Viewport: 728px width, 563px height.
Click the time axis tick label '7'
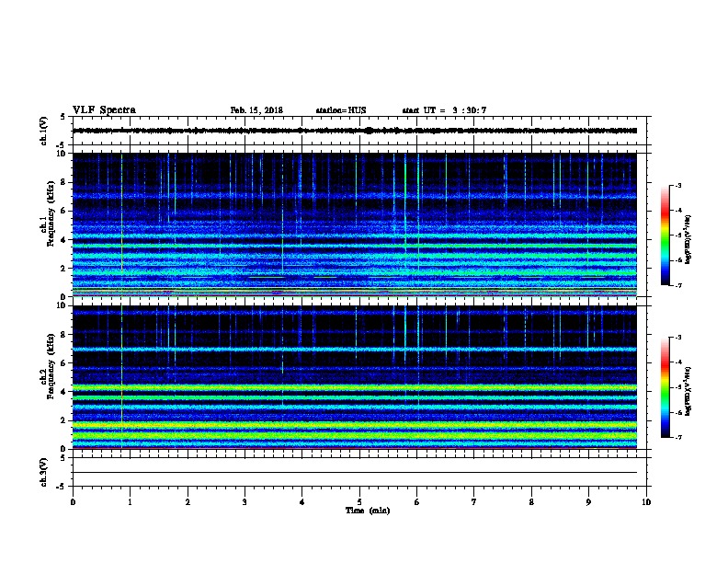pos(474,501)
